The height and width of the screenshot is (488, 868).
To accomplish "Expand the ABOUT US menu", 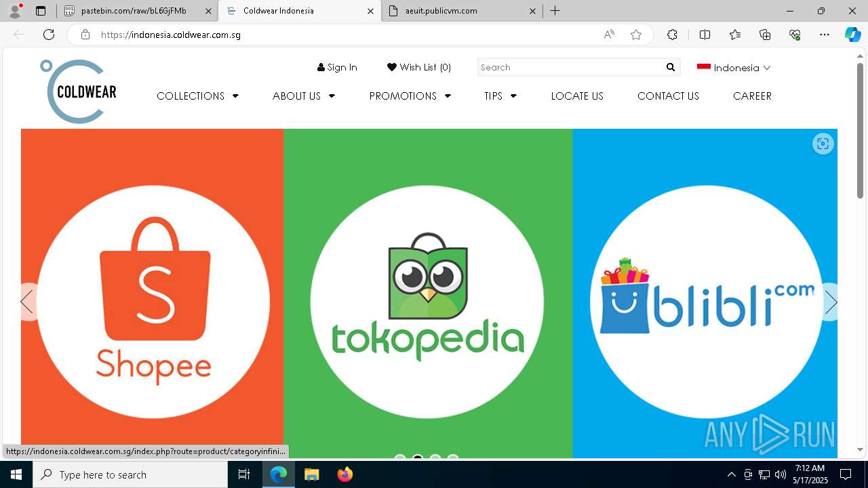I will tap(304, 96).
